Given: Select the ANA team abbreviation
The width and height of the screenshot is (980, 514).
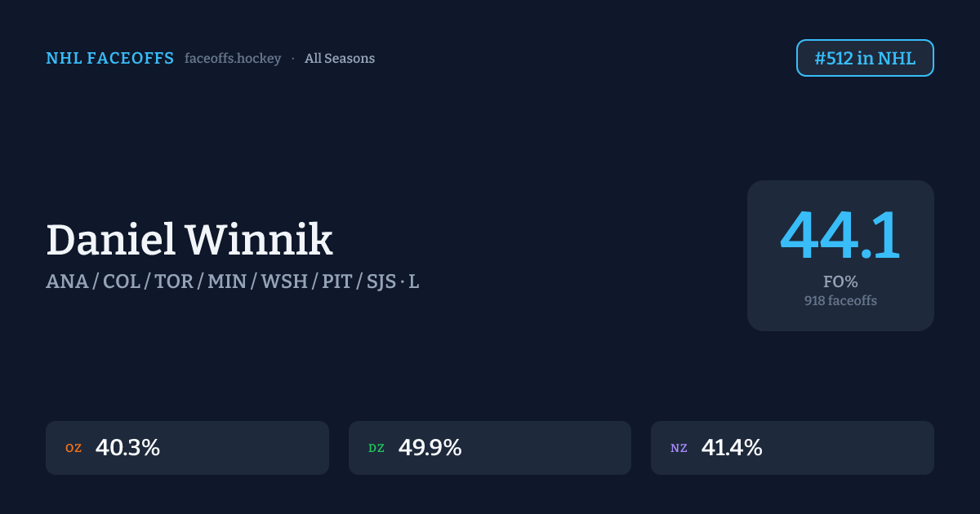Looking at the screenshot, I should [x=67, y=282].
